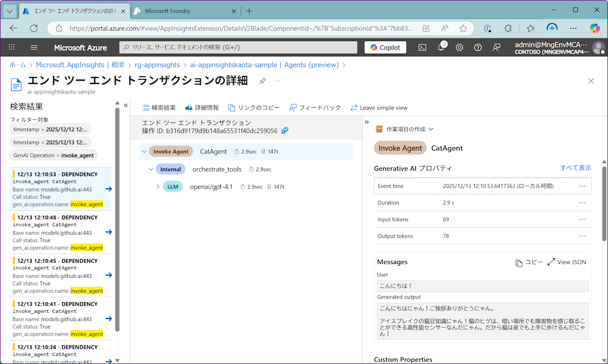Click the 詳細情報 toolbar button

[202, 108]
